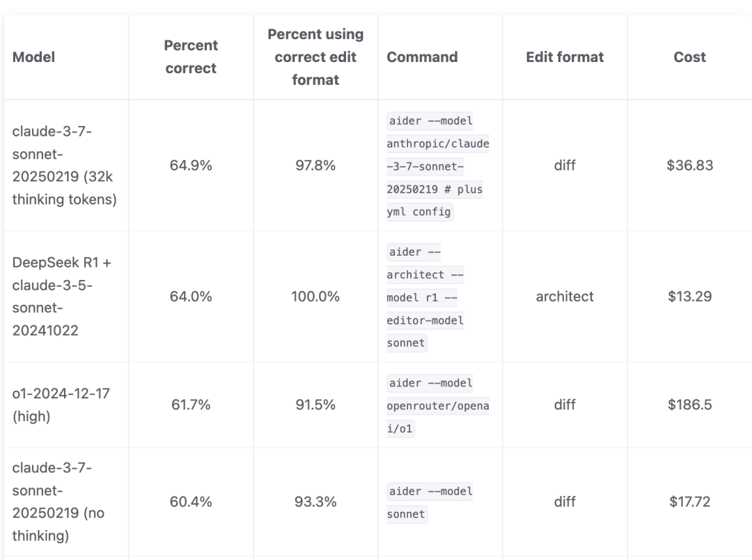Click the Percent using correct edit format header
The width and height of the screenshot is (752, 560).
315,57
